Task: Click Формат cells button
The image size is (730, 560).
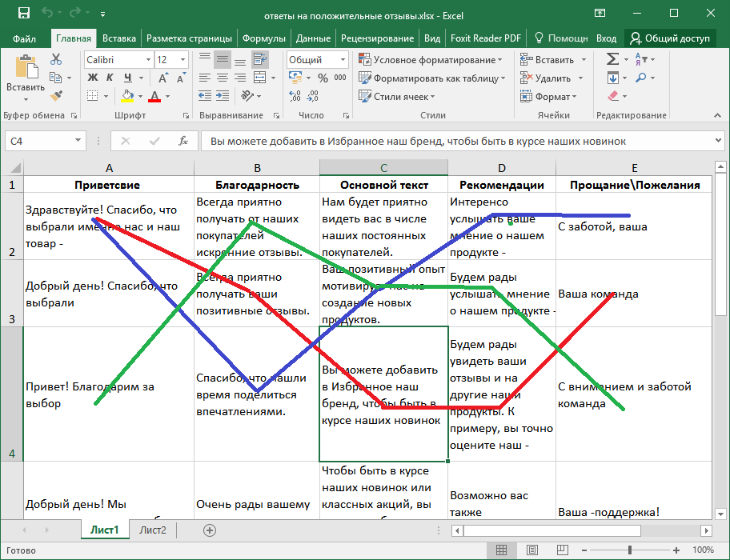Action: 548,96
